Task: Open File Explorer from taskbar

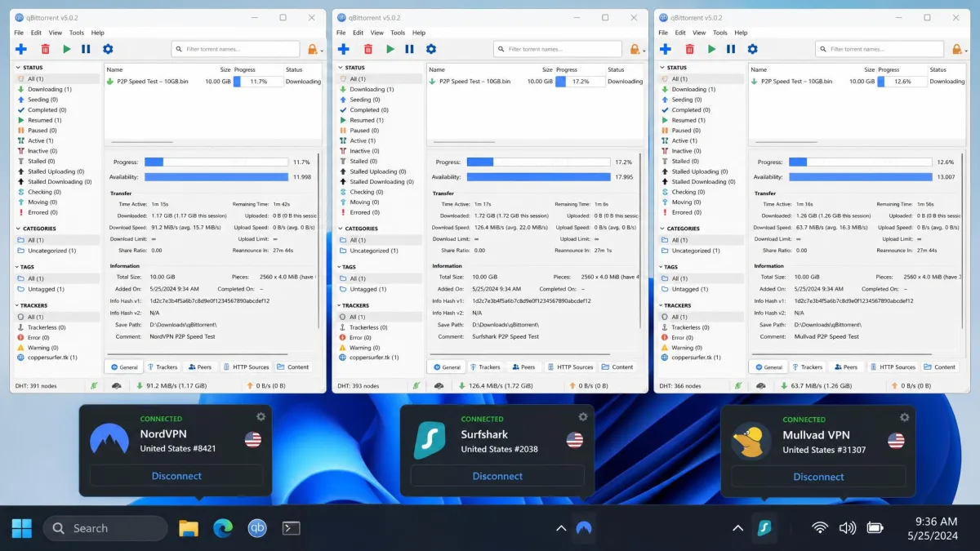Action: pyautogui.click(x=189, y=528)
